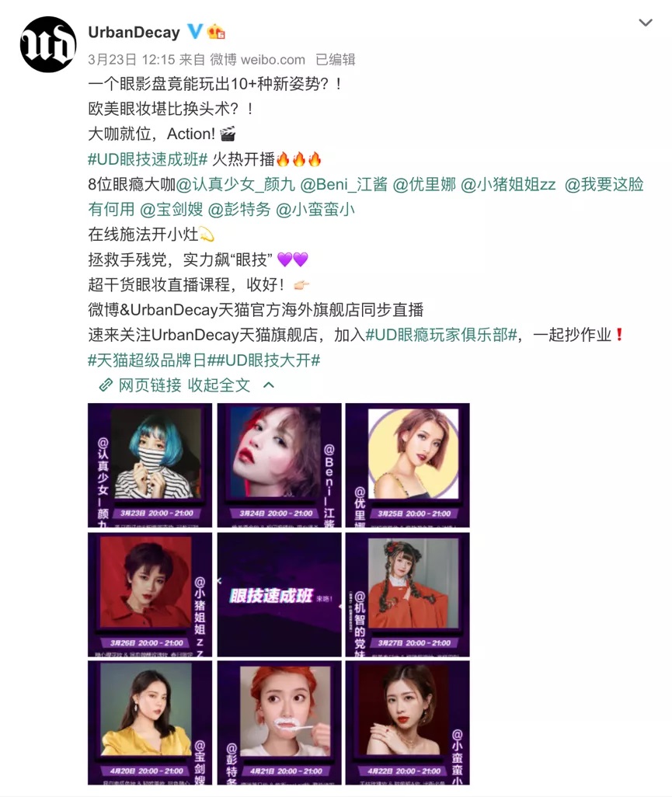Open the post options chevron menu

click(x=646, y=23)
